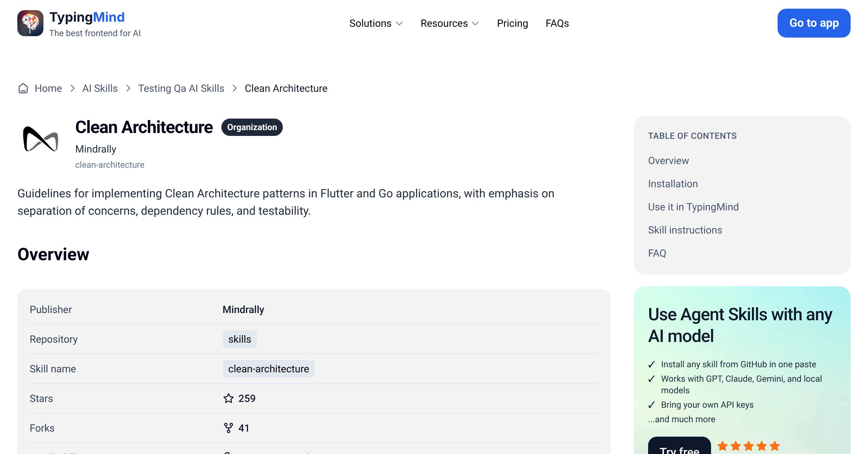This screenshot has width=868, height=454.
Task: Jump to Overview in the table of contents
Action: (x=668, y=160)
